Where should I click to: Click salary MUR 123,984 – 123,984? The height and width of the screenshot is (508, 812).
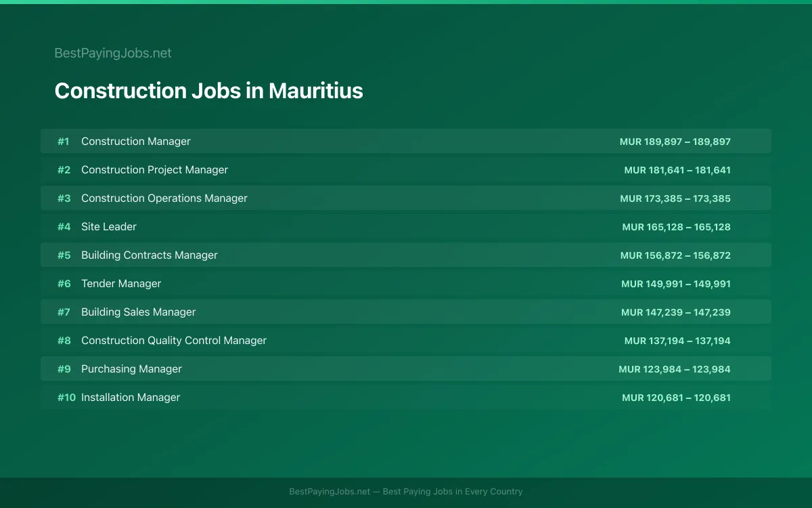point(675,369)
